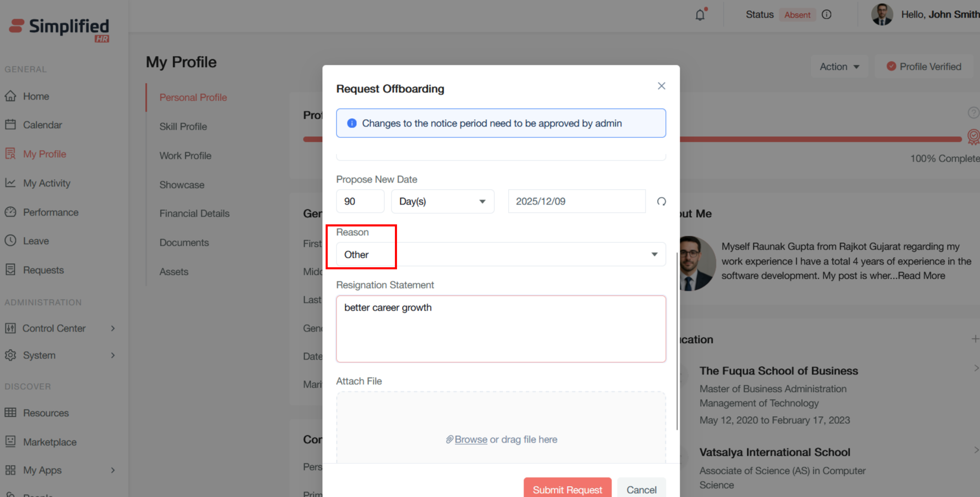Viewport: 980px width, 497px height.
Task: Click the Home icon in sidebar
Action: (10, 96)
